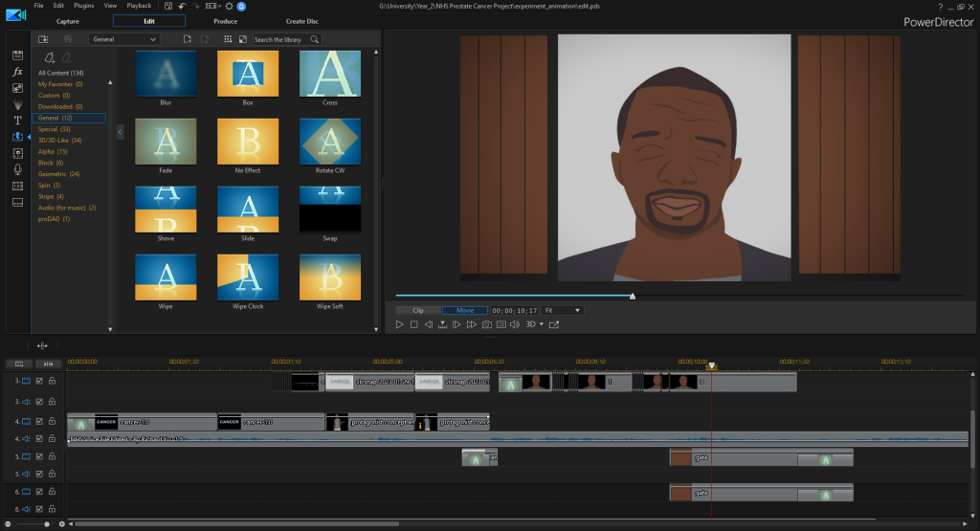Click the add new tag icon

pyautogui.click(x=50, y=58)
